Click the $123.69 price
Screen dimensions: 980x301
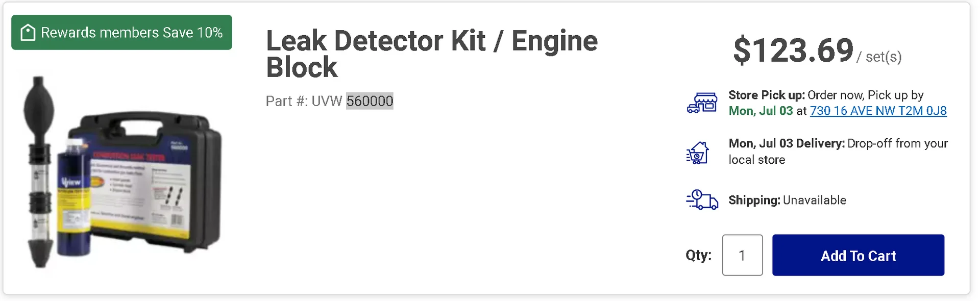[793, 51]
